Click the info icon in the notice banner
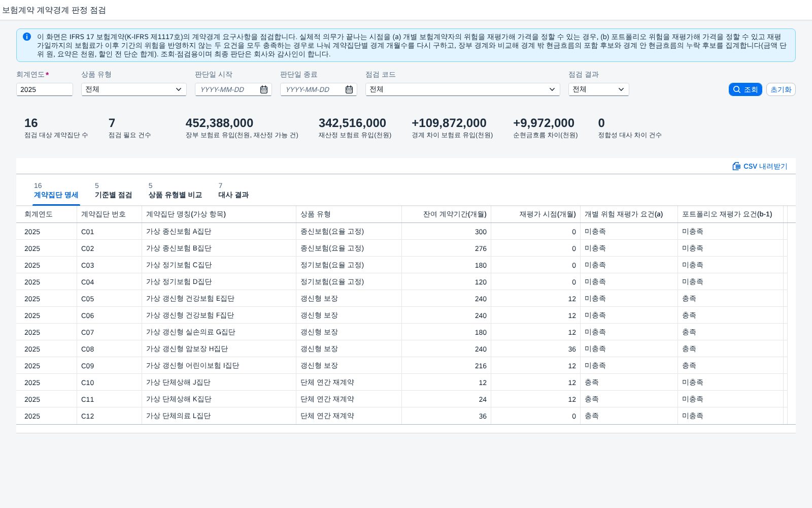Viewport: 812px width, 508px height. click(x=27, y=37)
